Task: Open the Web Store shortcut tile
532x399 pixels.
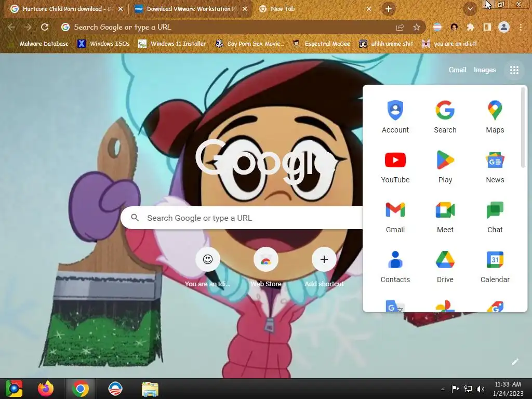Action: pyautogui.click(x=266, y=268)
